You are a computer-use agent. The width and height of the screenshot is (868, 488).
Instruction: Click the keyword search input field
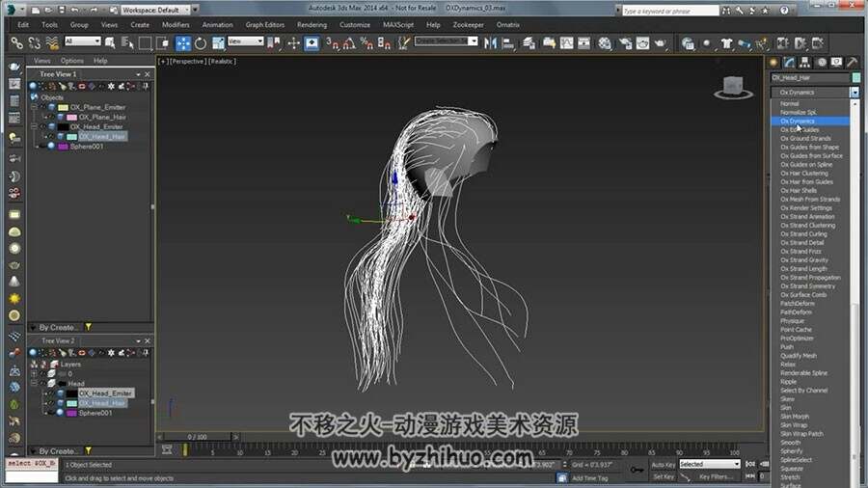point(670,11)
